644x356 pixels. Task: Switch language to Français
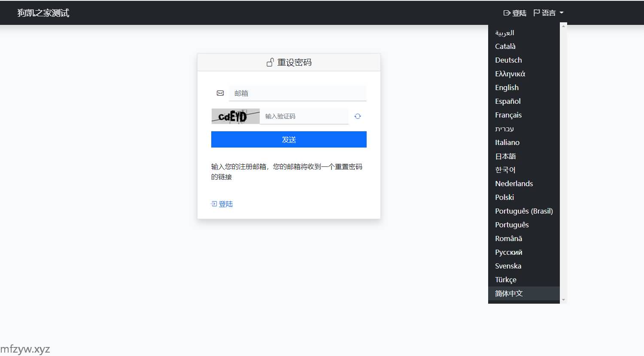point(508,115)
